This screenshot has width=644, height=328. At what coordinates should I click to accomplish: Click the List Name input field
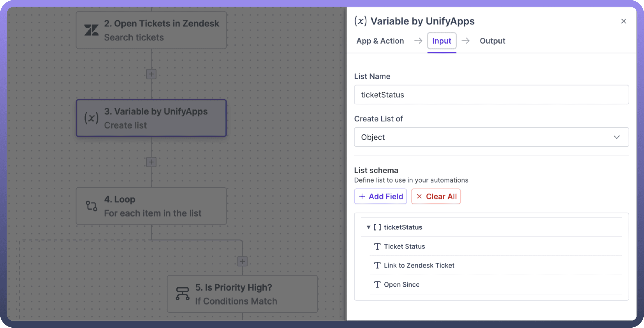click(491, 95)
